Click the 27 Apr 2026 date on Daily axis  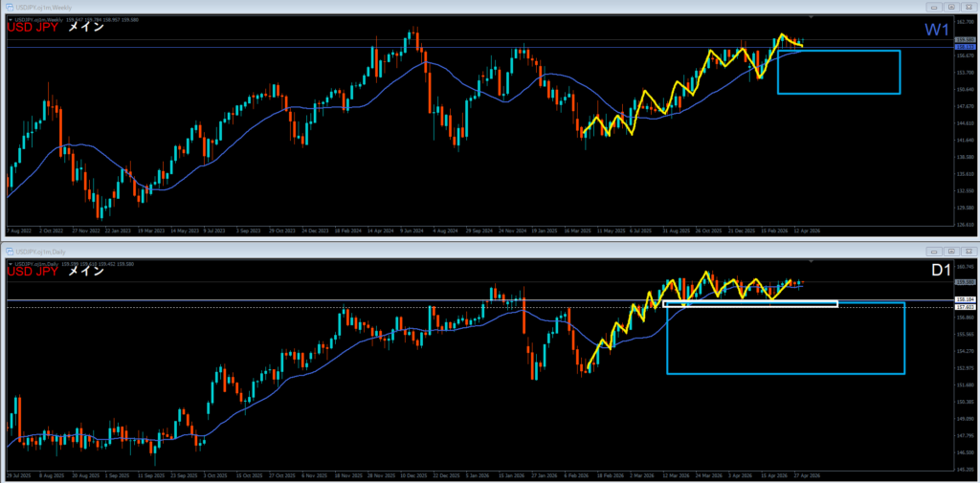tap(807, 474)
